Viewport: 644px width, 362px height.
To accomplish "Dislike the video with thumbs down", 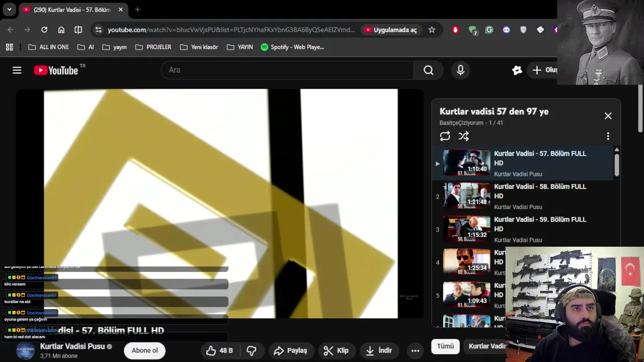I will coord(252,350).
